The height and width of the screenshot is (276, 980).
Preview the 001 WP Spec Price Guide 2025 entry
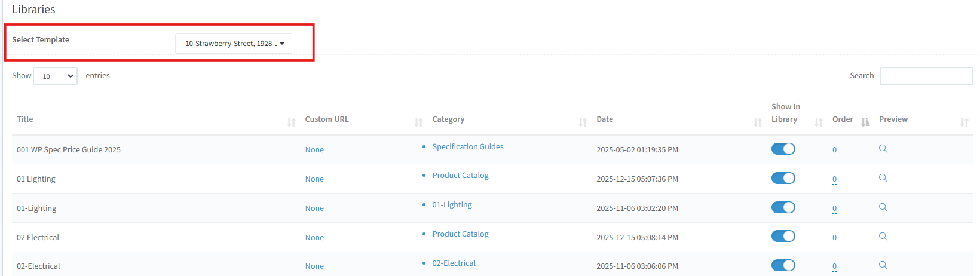pyautogui.click(x=883, y=149)
